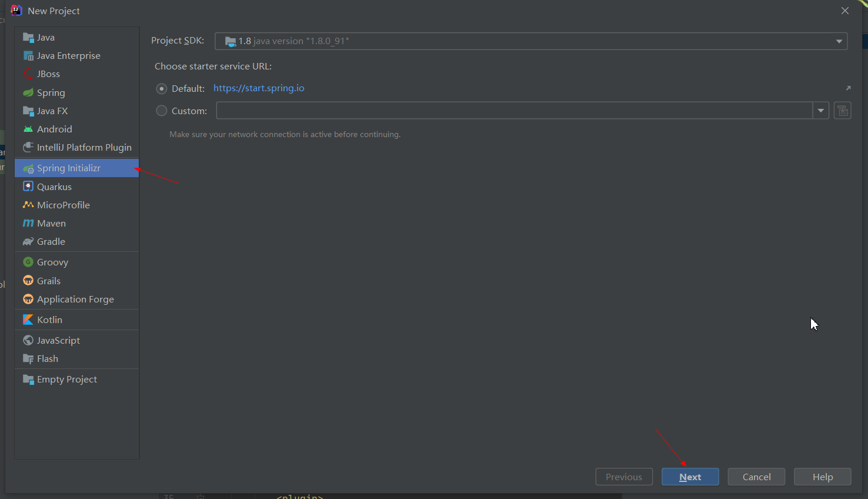Screen dimensions: 868x499
Task: Click the open-in-browser arrow icon next to the default URL
Action: tap(848, 88)
